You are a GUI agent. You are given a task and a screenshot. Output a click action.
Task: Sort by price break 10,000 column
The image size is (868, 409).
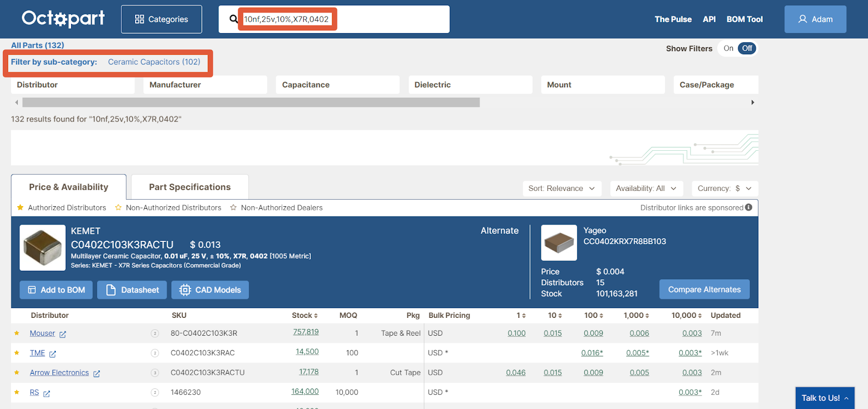coord(700,316)
